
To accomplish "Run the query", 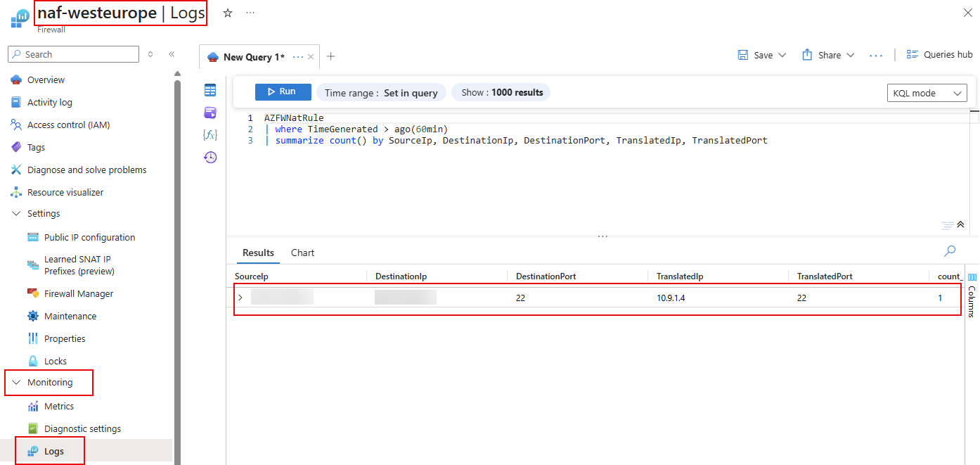I will point(283,92).
